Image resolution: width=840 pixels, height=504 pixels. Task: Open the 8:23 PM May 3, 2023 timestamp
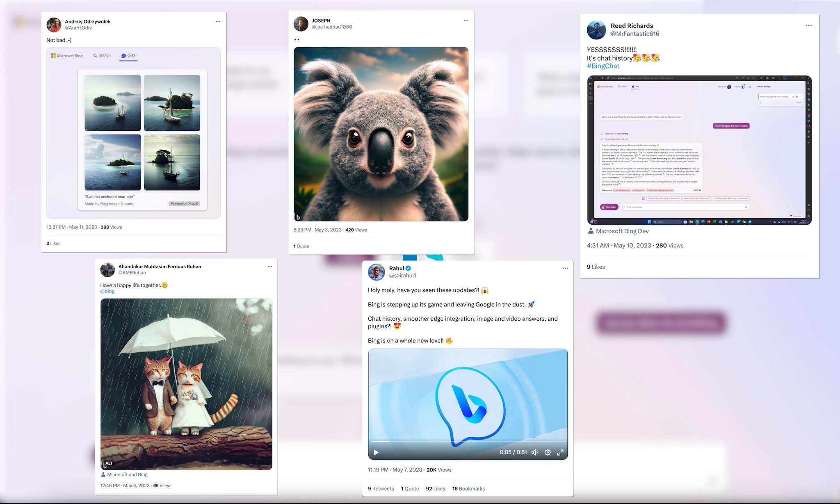(x=317, y=230)
